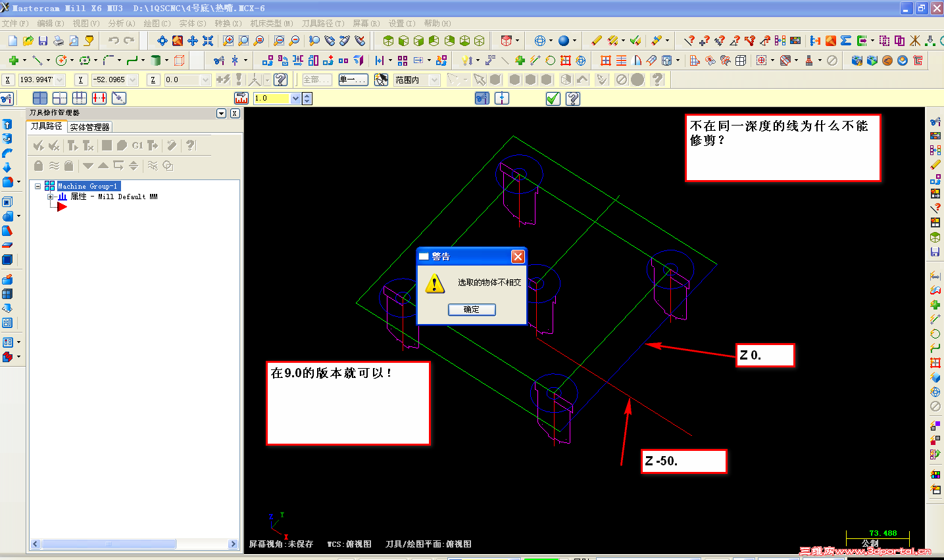Click the up stepper beside the 1.0 field

click(307, 95)
